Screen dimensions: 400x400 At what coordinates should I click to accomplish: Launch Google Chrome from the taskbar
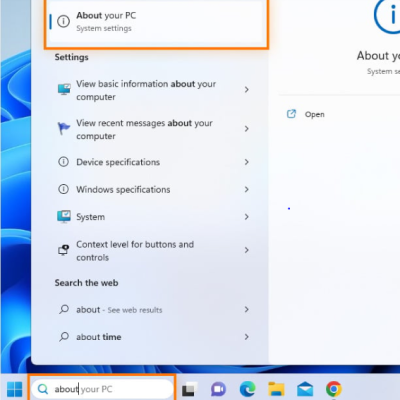(334, 389)
